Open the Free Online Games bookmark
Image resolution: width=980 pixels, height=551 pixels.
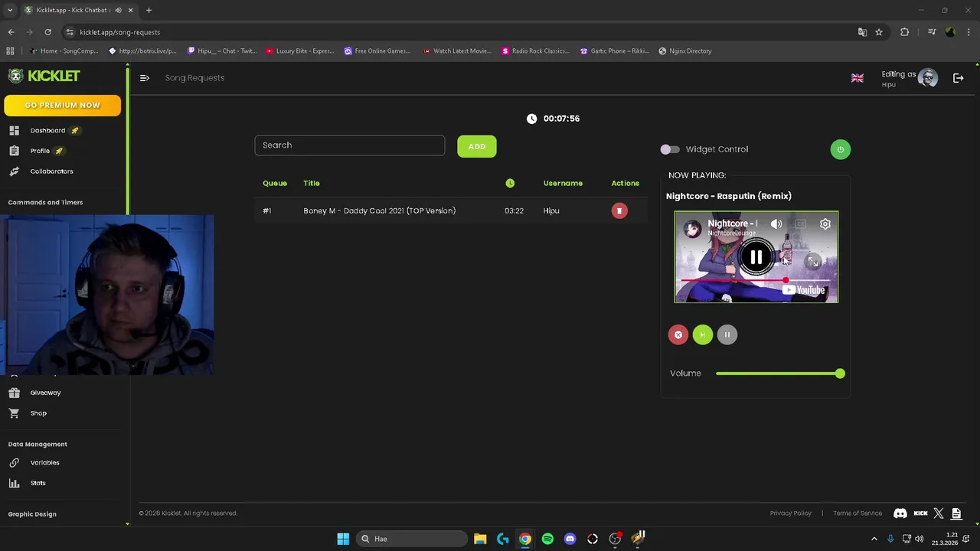(377, 51)
